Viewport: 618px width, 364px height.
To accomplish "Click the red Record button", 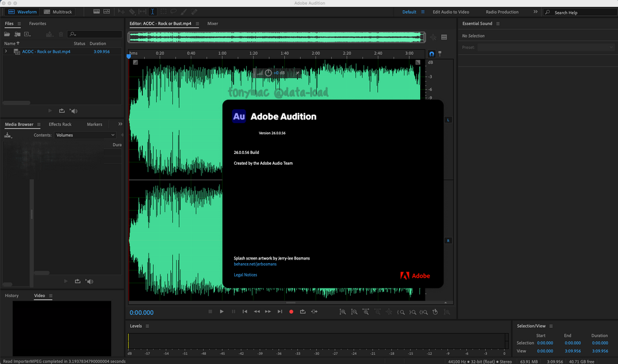I will tap(291, 311).
